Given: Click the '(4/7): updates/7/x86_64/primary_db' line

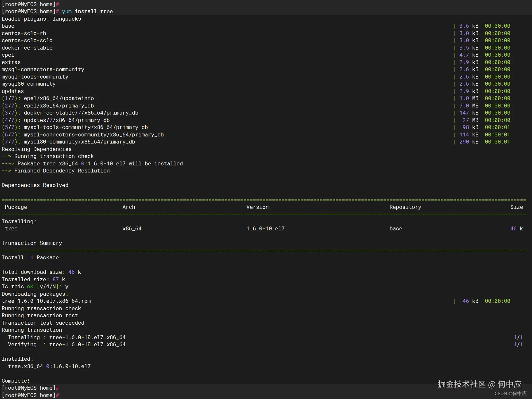Looking at the screenshot, I should coord(56,120).
